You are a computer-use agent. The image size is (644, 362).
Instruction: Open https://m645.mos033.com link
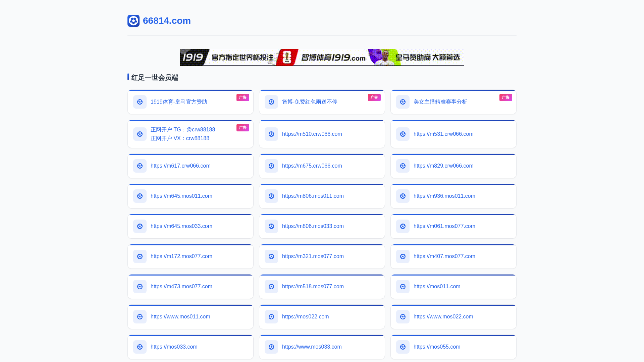point(181,226)
